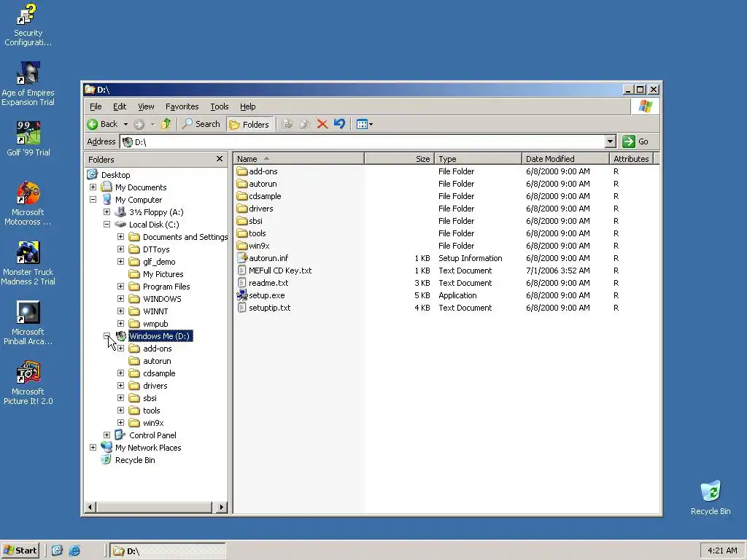Screen dimensions: 747x560
Task: Expand Documents and Settings tree node
Action: 120,237
